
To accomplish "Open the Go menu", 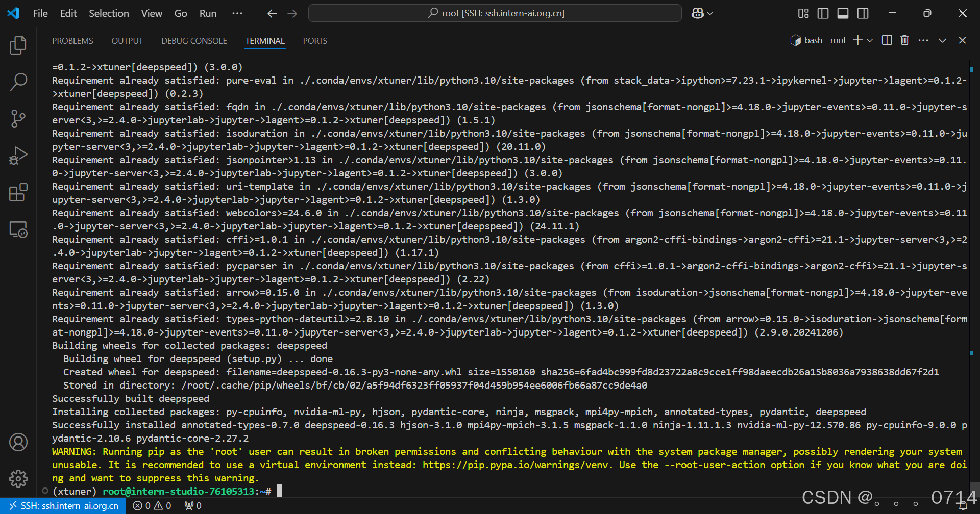I will [x=181, y=13].
